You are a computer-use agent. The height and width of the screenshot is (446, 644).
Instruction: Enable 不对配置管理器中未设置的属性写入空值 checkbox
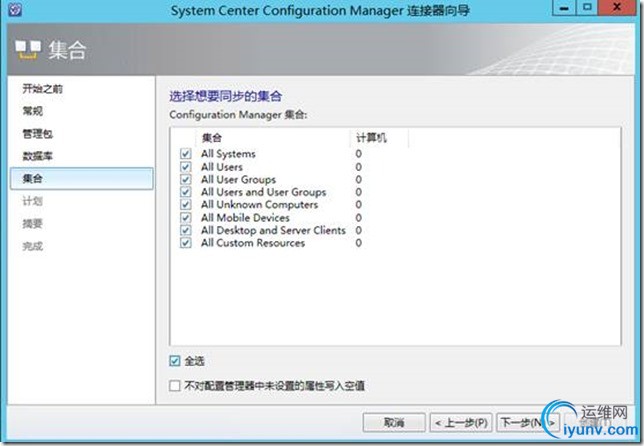(x=175, y=386)
